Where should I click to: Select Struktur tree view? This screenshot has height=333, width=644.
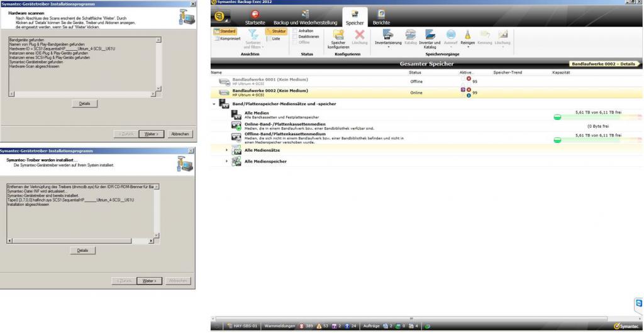(x=276, y=31)
